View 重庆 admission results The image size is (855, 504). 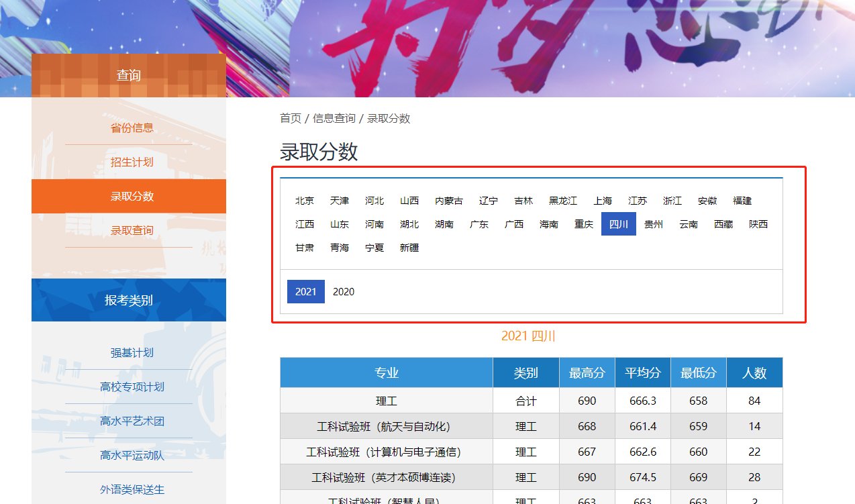[x=583, y=224]
